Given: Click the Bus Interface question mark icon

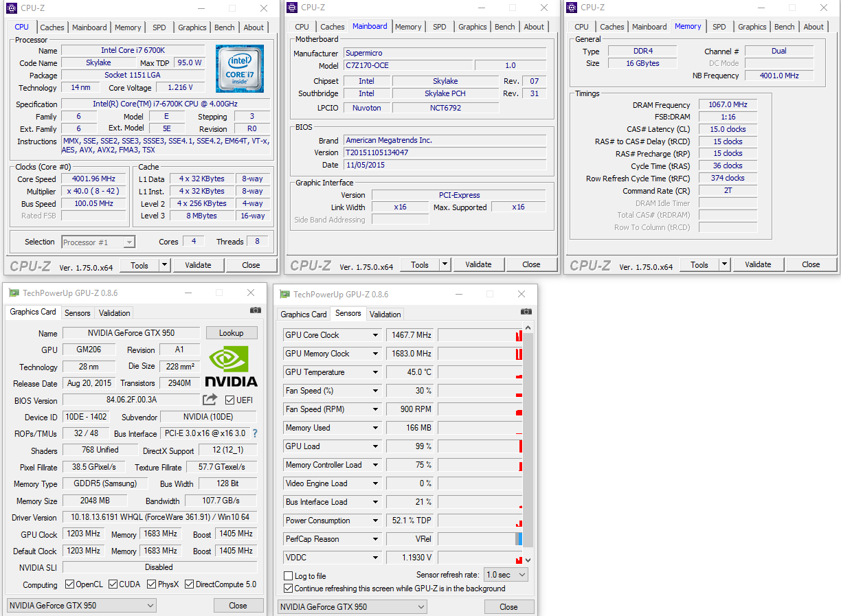Looking at the screenshot, I should 255,433.
